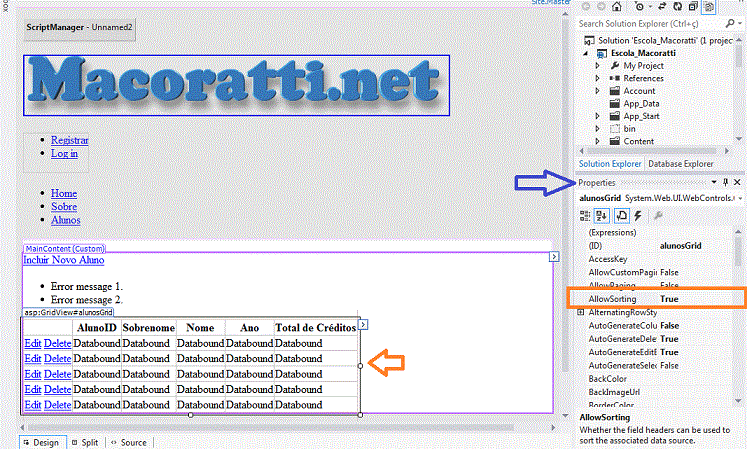Screen dimensions: 747x449
Task: Click the MainContent smart tag arrow
Action: (554, 257)
